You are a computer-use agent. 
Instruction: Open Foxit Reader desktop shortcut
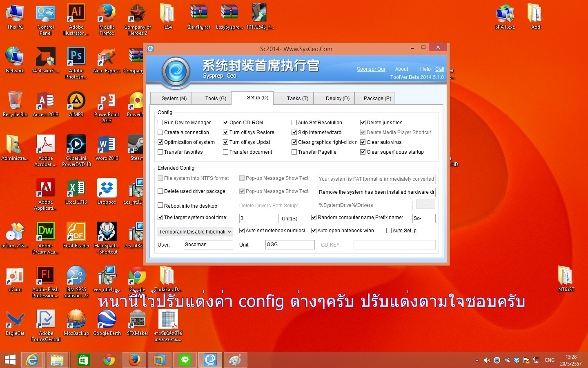click(76, 235)
